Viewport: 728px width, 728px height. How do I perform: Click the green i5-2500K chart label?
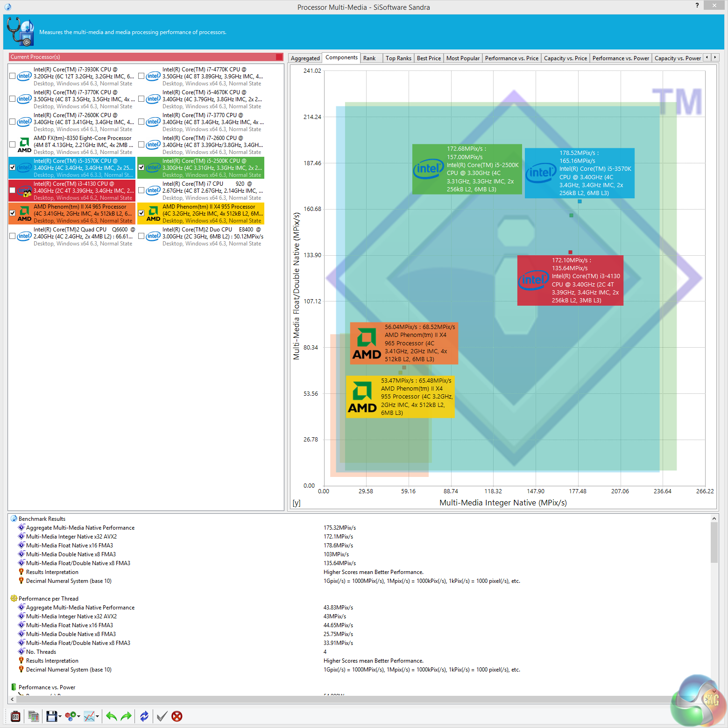coord(467,169)
